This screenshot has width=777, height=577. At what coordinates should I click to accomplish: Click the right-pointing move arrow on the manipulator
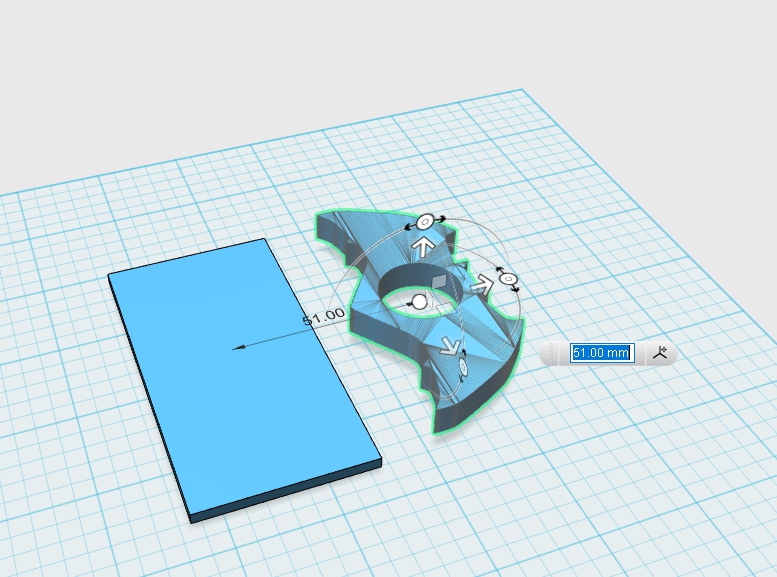tap(482, 285)
